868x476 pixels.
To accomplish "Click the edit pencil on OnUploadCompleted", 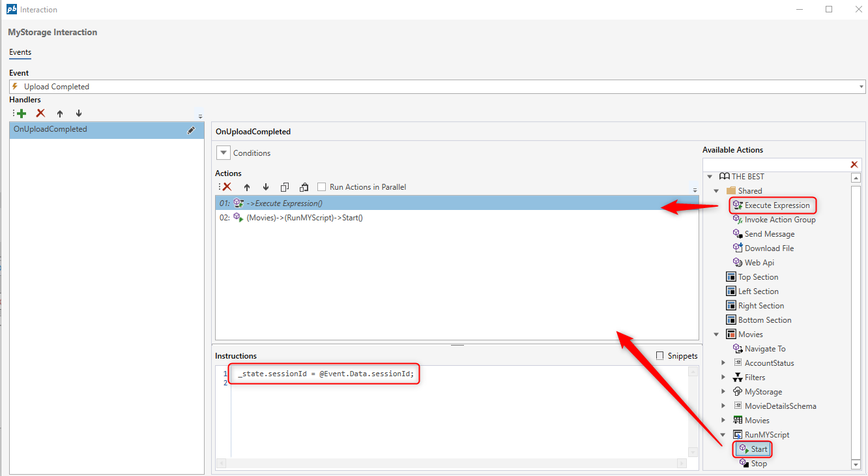I will [x=191, y=130].
